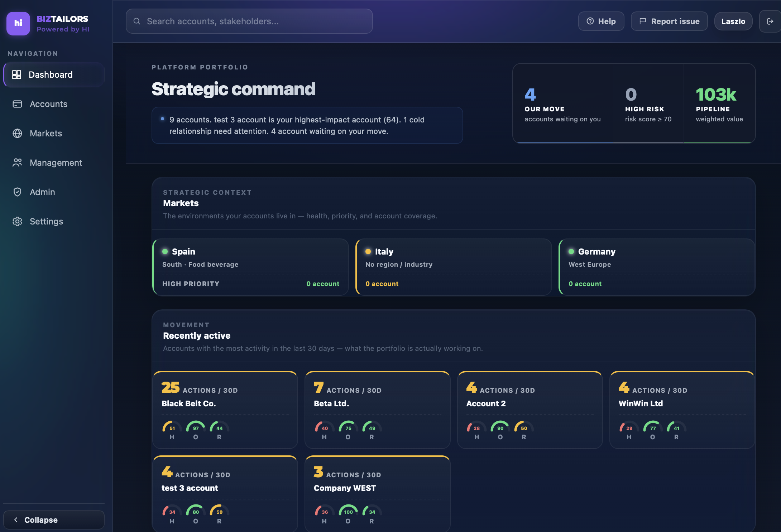Open the Dashboard navigation icon
Image resolution: width=781 pixels, height=532 pixels.
point(18,75)
